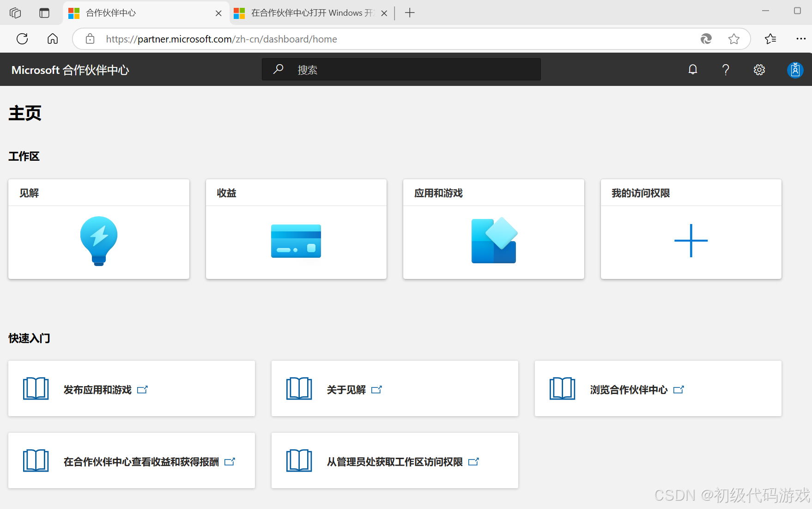Click external link icon after 浏览合作伙伴中心
812x509 pixels.
679,390
